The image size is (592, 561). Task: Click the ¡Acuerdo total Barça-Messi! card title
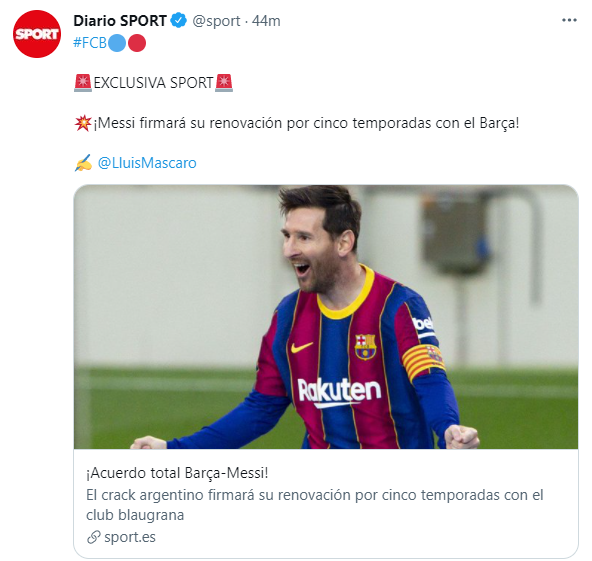pos(177,473)
